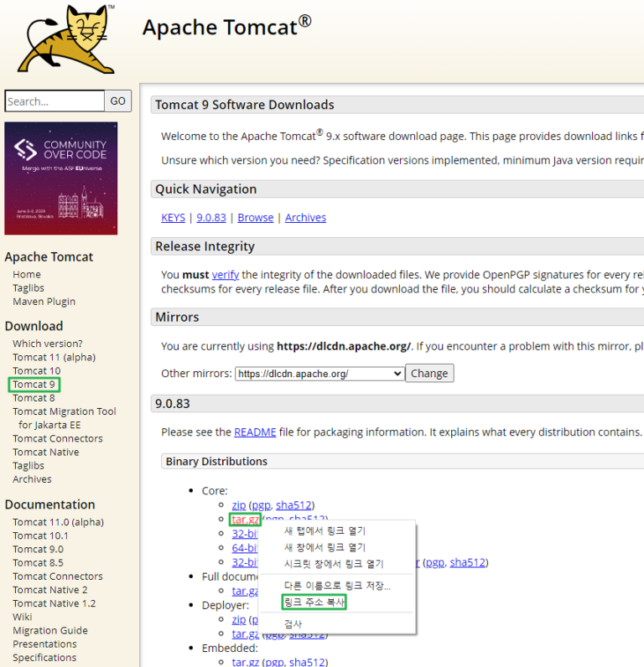Open the README file link

pyautogui.click(x=255, y=432)
